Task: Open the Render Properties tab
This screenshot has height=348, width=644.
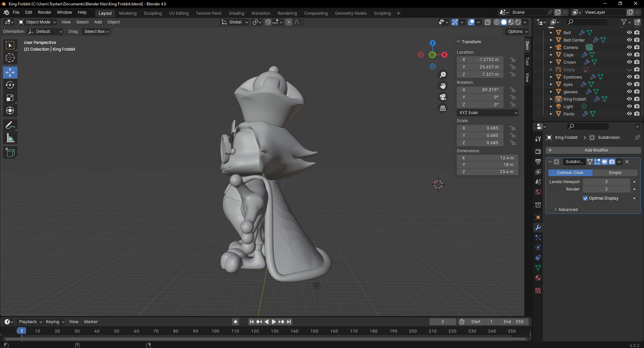Action: click(x=538, y=151)
